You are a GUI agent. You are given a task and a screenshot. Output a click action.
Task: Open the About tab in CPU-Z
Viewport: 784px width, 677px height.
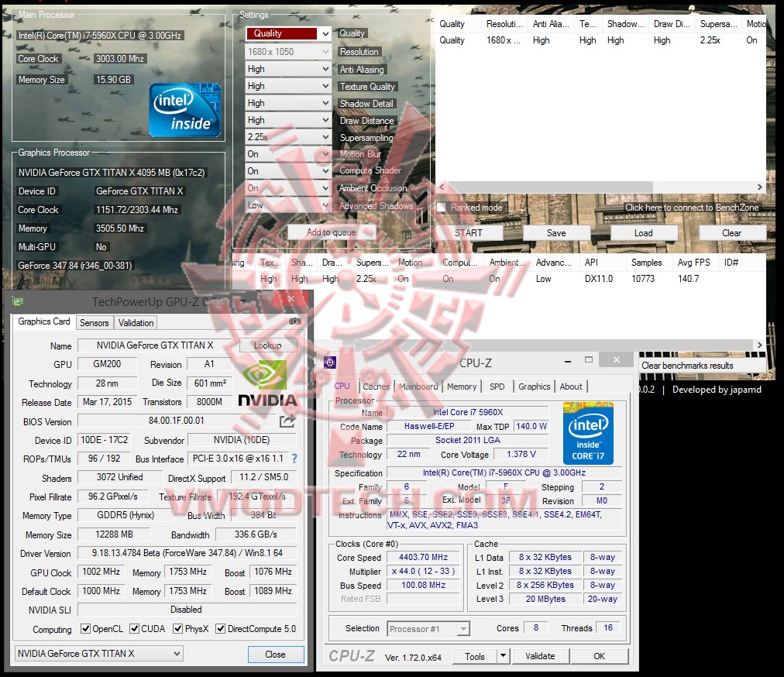(570, 386)
